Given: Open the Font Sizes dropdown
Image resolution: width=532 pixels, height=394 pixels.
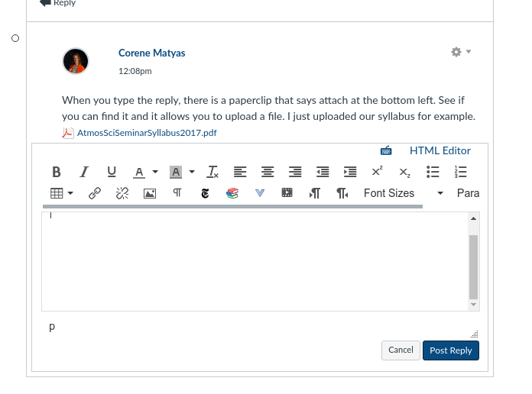Looking at the screenshot, I should pyautogui.click(x=404, y=193).
